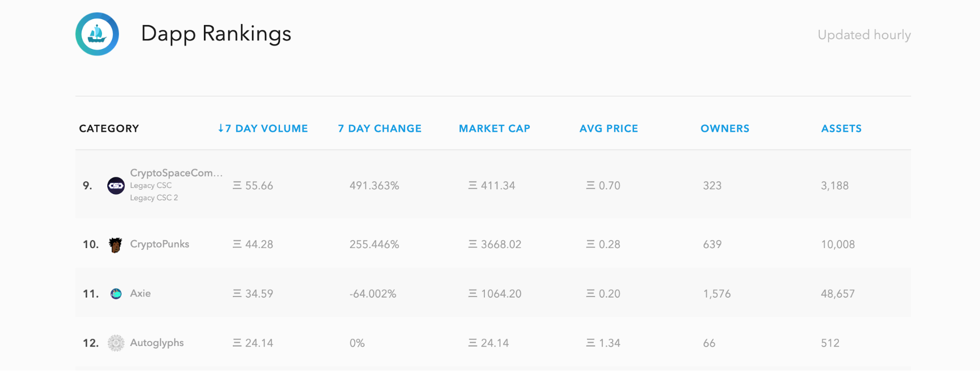Open the Autoglyphs pattern icon
The width and height of the screenshot is (980, 371).
pyautogui.click(x=116, y=343)
